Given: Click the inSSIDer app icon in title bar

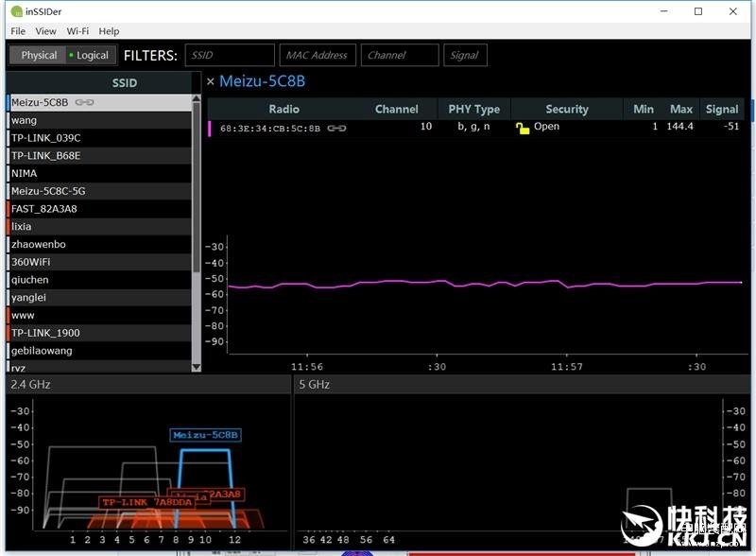Looking at the screenshot, I should (16, 11).
